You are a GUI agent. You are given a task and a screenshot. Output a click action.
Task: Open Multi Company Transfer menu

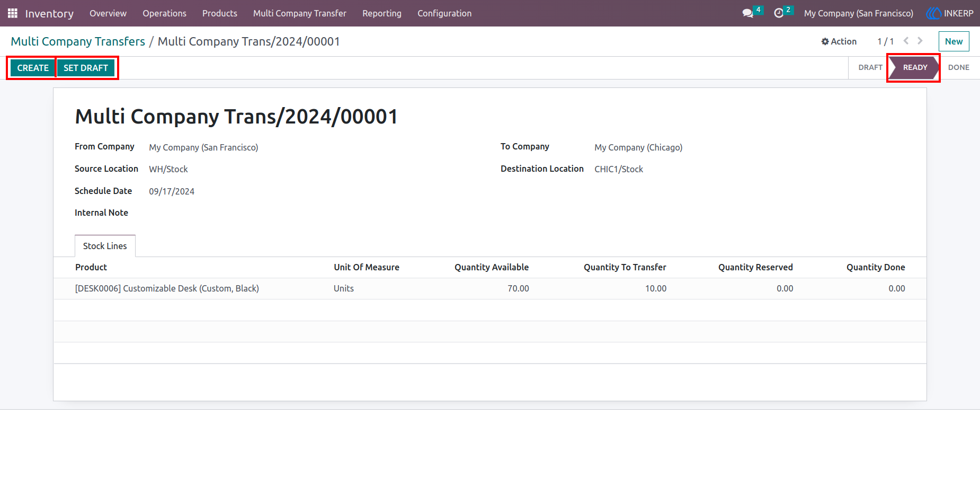point(300,13)
